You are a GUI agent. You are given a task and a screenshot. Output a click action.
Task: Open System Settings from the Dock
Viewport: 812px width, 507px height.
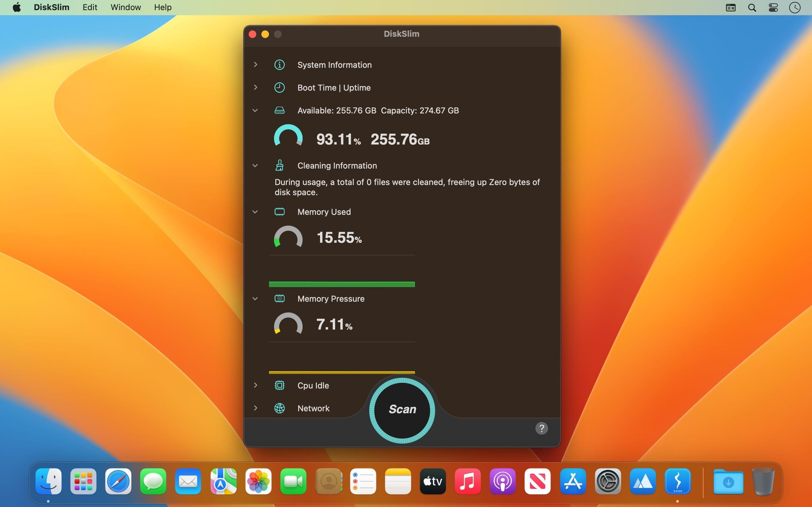tap(608, 482)
